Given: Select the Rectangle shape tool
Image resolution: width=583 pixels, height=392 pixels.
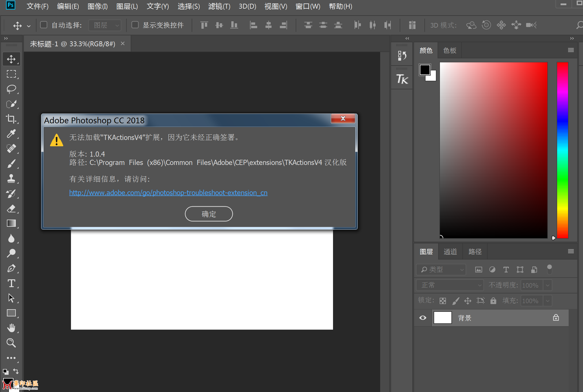Looking at the screenshot, I should [x=11, y=313].
